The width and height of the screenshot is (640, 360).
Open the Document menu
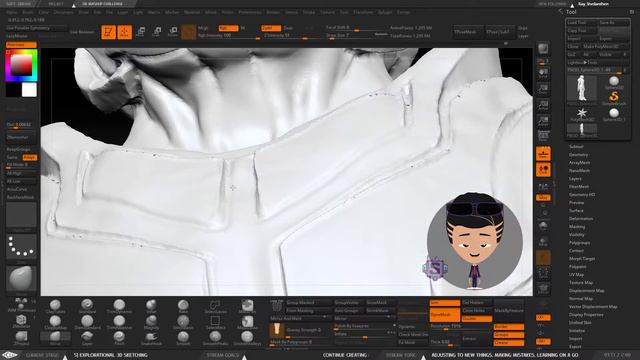tap(64, 12)
